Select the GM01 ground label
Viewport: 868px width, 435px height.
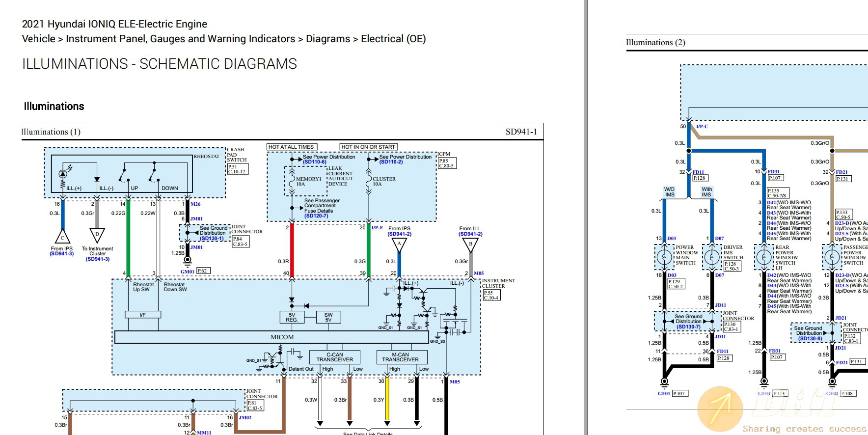coord(188,272)
